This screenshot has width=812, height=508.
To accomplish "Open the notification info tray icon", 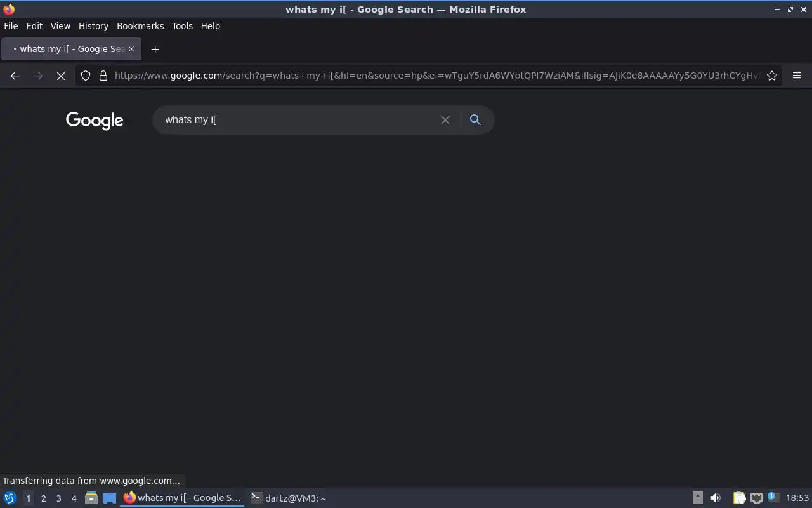I will click(x=772, y=497).
